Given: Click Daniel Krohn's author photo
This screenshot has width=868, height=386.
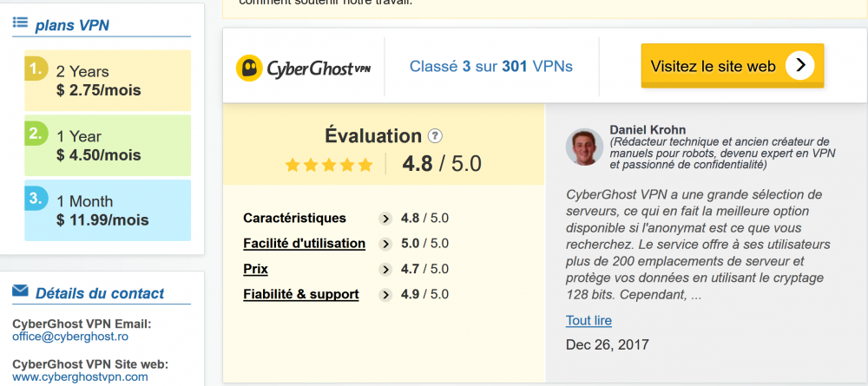Looking at the screenshot, I should pos(584,147).
